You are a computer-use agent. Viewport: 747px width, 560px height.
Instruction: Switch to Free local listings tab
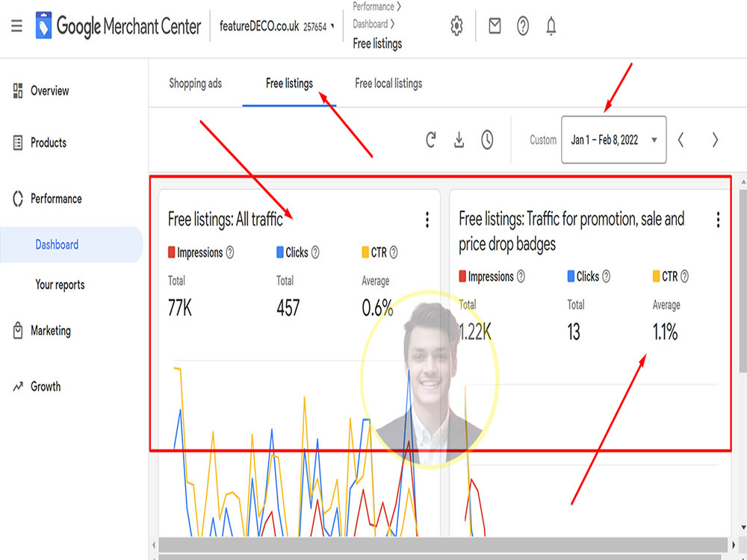pyautogui.click(x=388, y=84)
